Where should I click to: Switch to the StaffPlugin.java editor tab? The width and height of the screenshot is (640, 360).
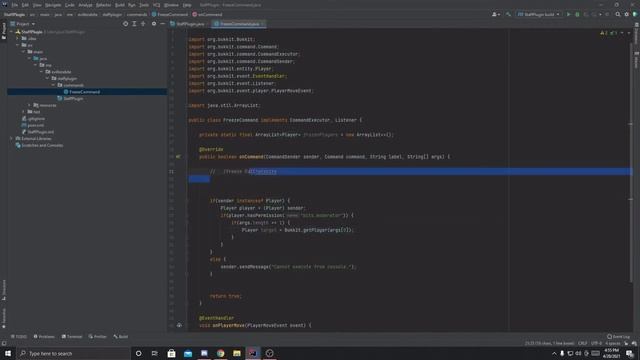tap(188, 24)
